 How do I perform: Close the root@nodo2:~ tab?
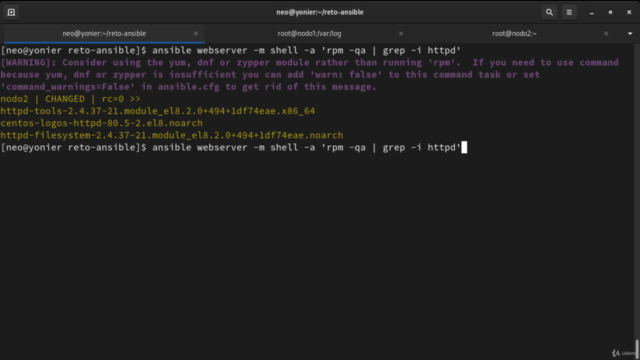coord(606,33)
